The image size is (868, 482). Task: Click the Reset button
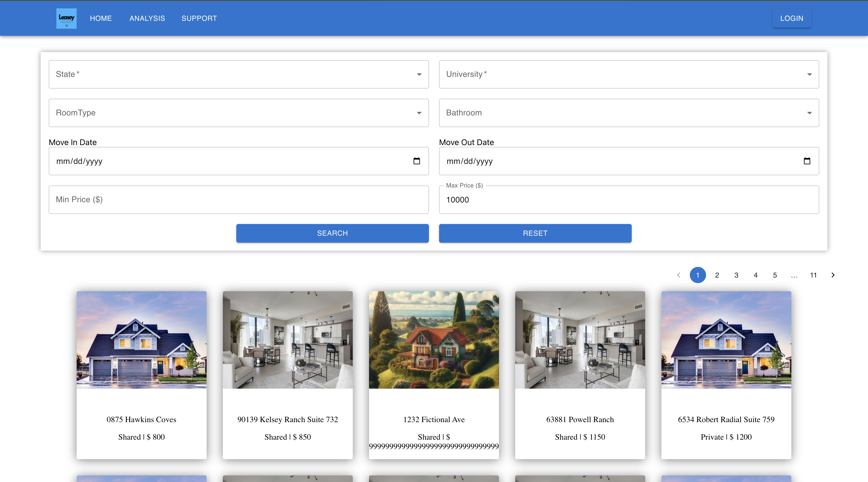[x=535, y=233]
